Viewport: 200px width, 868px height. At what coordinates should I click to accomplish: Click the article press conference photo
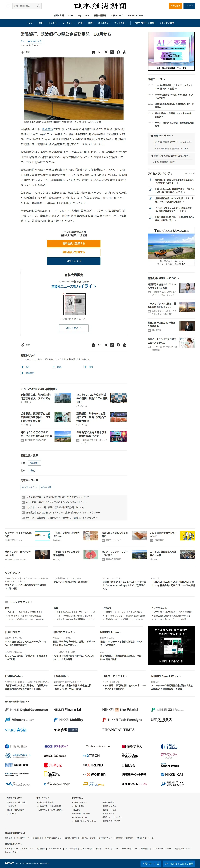click(x=74, y=88)
